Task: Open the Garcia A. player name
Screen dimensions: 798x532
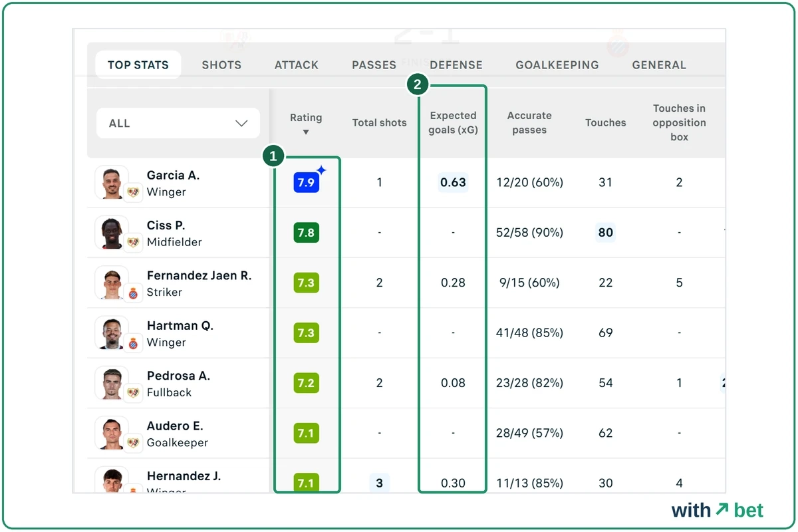Action: coord(173,176)
